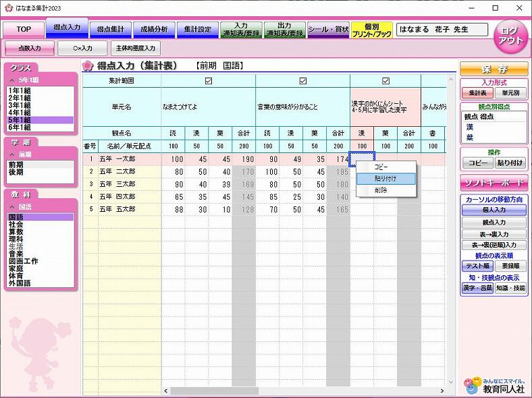532x398 pixels.
Task: Click vertical scrollbar down arrow
Action: [451, 382]
